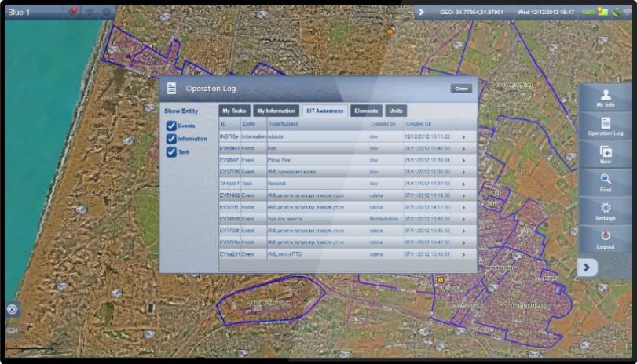Click the MobileAdmin creator cell
This screenshot has width=637, height=364.
tap(384, 219)
